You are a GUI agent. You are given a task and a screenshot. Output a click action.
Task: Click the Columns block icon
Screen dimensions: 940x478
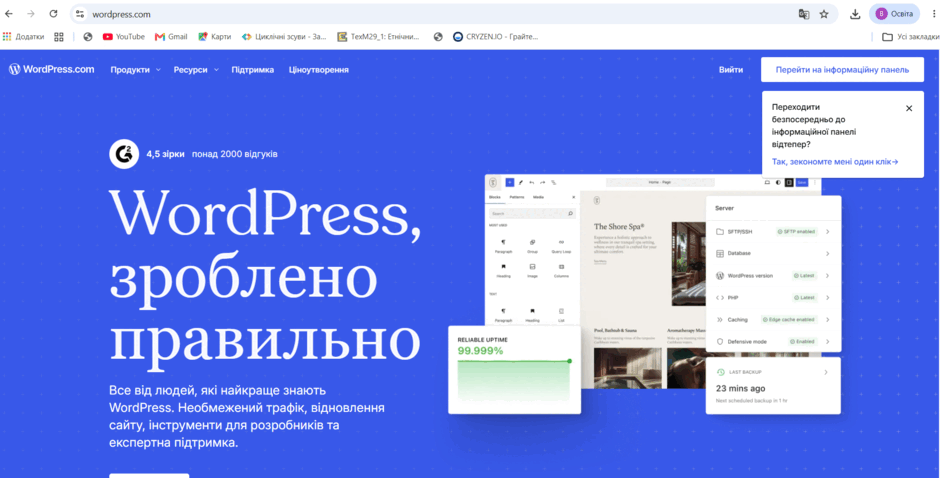click(x=561, y=266)
